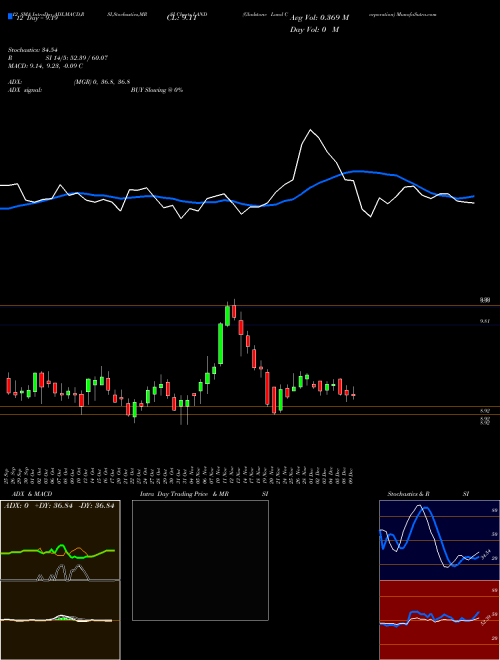Click the 'ADX signal:' label

coord(25,90)
